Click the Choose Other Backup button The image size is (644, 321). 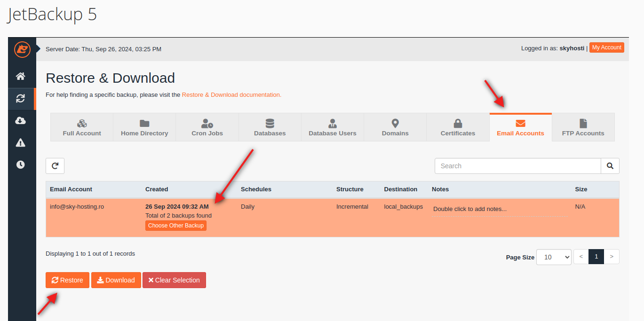pos(176,226)
